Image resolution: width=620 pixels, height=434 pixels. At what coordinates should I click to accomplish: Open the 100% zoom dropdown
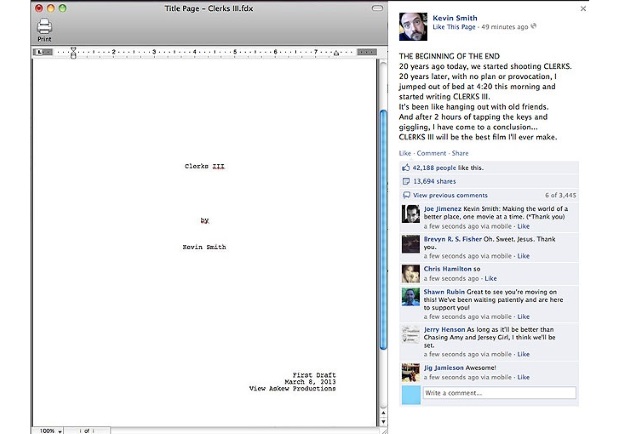click(x=49, y=430)
